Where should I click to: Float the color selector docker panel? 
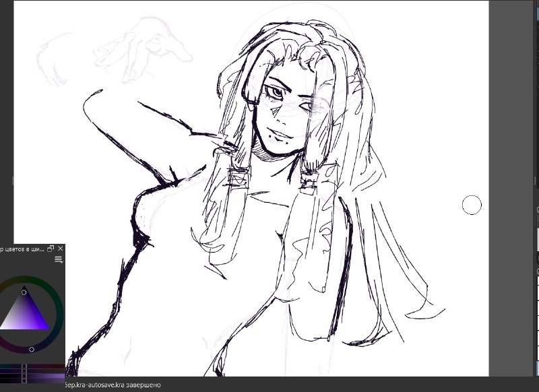(51, 249)
